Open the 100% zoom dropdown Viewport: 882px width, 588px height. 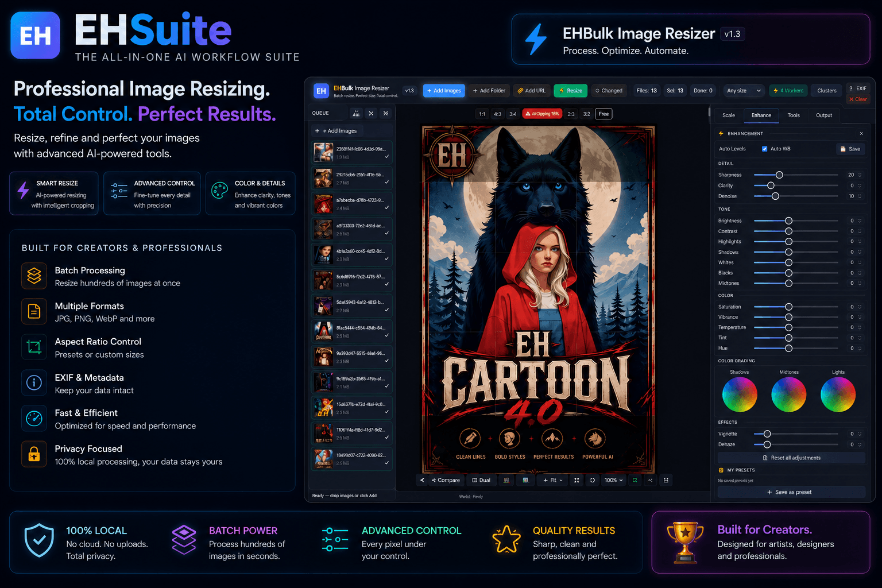click(x=613, y=480)
